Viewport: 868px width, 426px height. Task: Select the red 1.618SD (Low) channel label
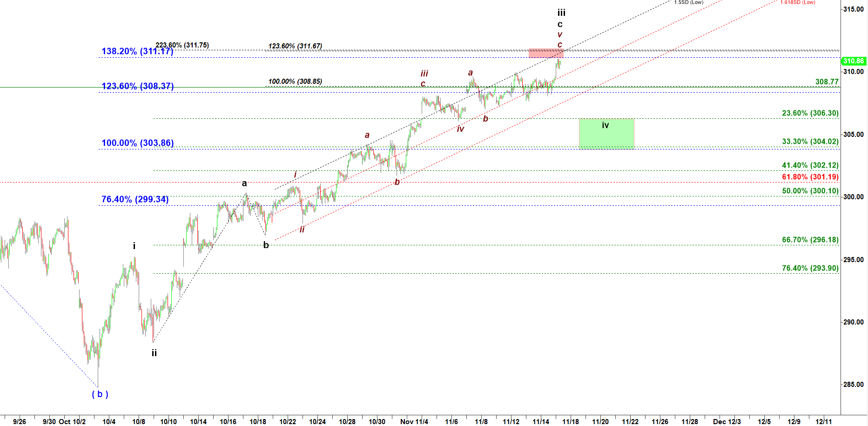click(798, 2)
